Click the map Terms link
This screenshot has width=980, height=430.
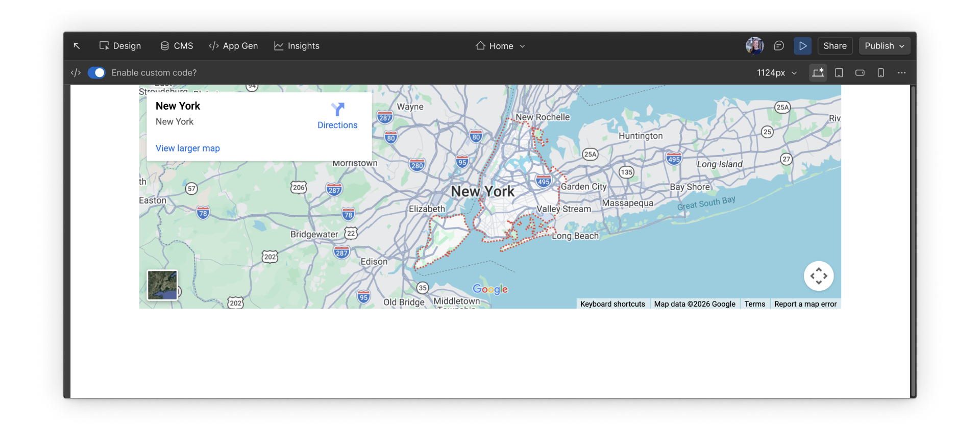(754, 304)
